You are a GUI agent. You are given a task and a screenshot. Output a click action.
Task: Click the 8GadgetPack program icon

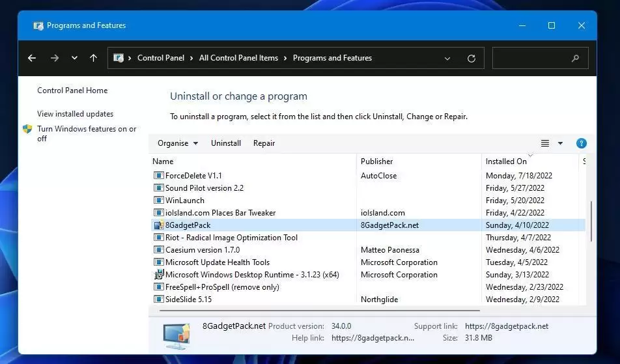[x=158, y=225]
